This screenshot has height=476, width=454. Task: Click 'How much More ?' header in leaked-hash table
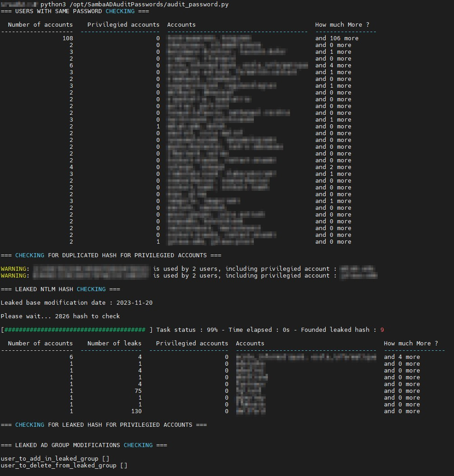coord(411,344)
